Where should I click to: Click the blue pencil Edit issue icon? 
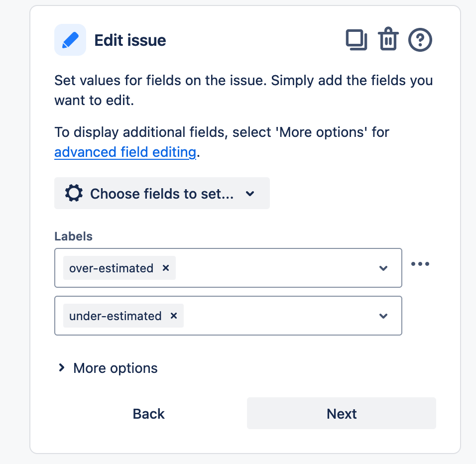click(x=70, y=40)
